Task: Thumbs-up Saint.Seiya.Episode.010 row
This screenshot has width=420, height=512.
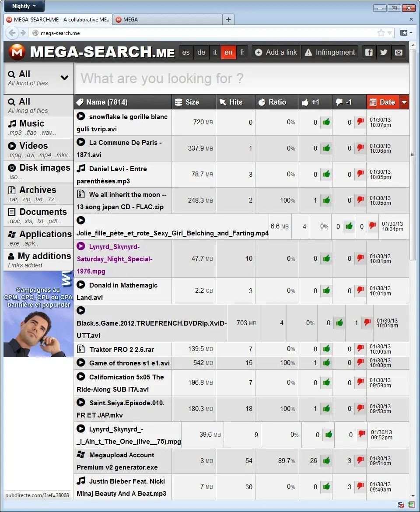Action: point(326,408)
